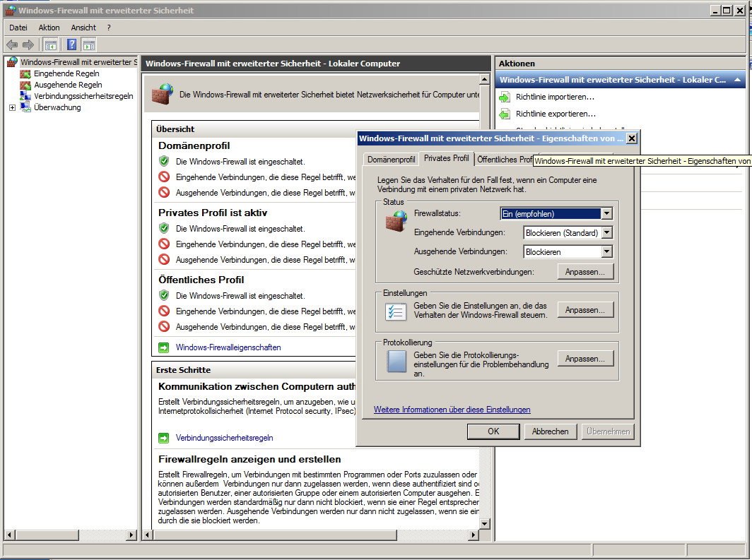
Task: Open the Ansicht menu
Action: click(x=83, y=28)
